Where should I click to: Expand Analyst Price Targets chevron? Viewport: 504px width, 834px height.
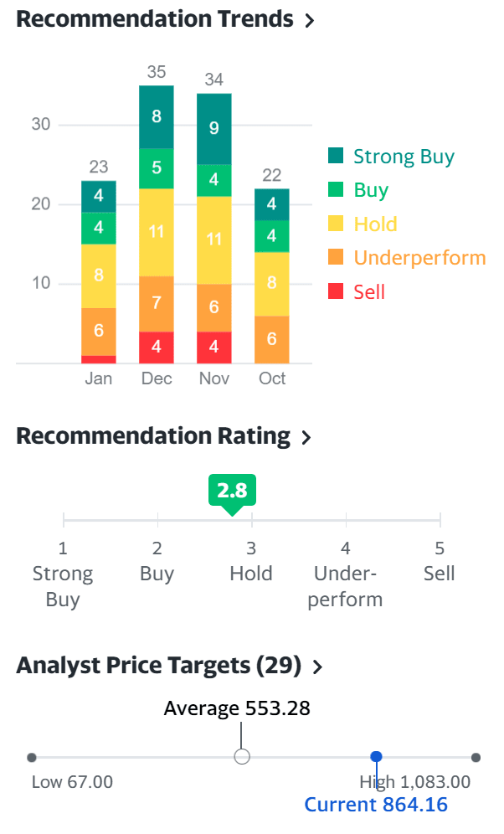click(x=317, y=667)
